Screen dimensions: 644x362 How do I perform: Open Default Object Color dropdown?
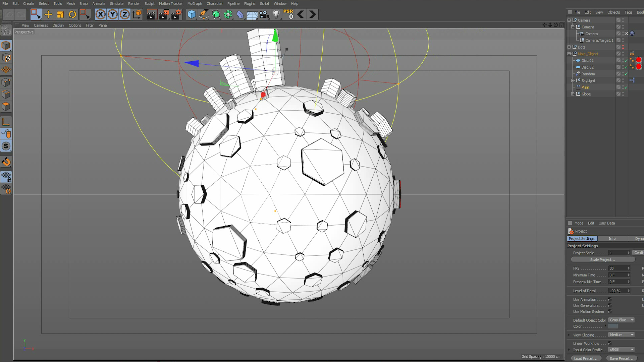click(622, 320)
